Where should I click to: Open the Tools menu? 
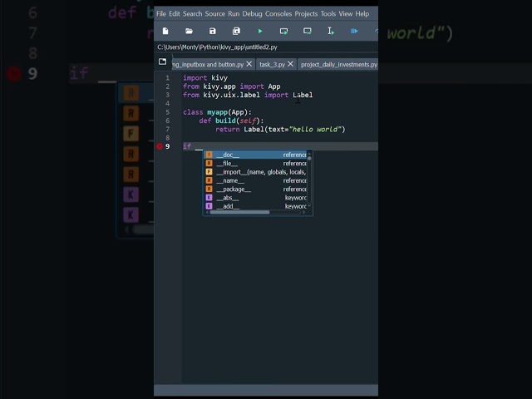click(328, 14)
